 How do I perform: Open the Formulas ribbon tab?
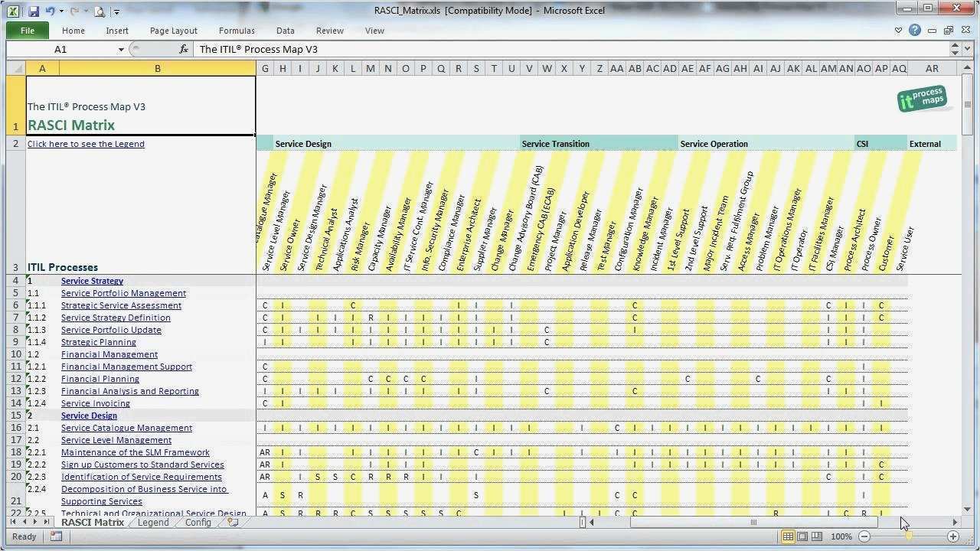point(237,31)
